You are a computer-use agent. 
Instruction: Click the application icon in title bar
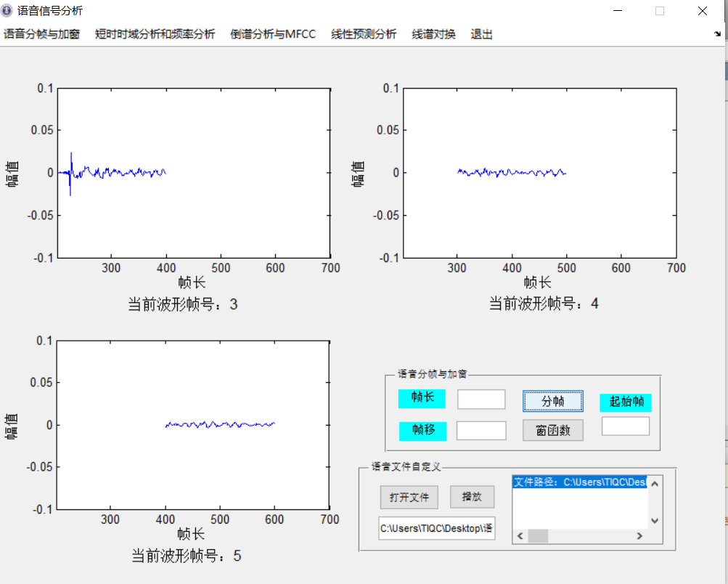pyautogui.click(x=7, y=10)
